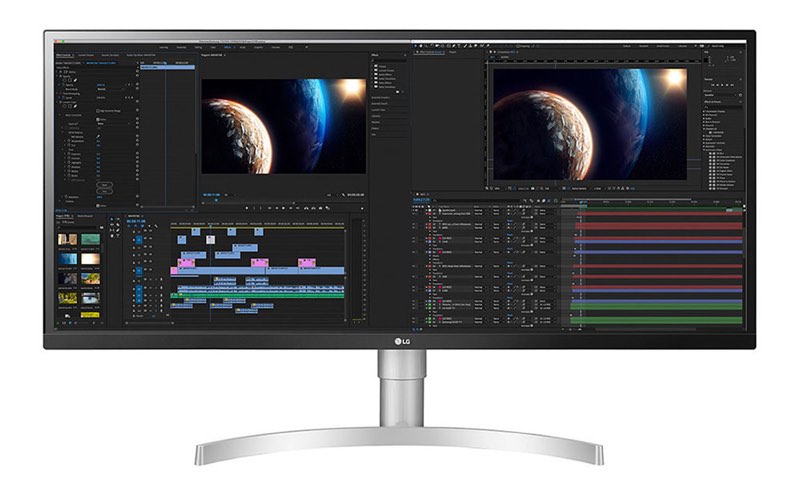Image resolution: width=800 pixels, height=483 pixels.
Task: Click Program Monitor scrub bar playhead
Action: coord(216,200)
